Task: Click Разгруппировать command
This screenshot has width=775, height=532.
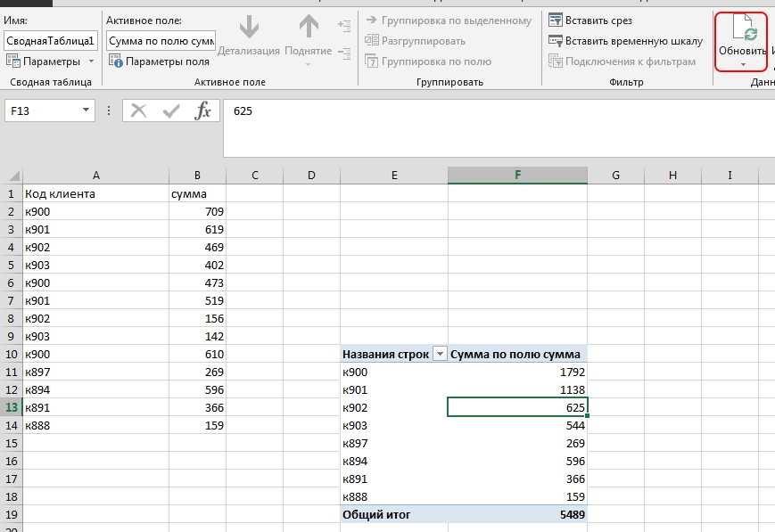Action: click(x=416, y=41)
